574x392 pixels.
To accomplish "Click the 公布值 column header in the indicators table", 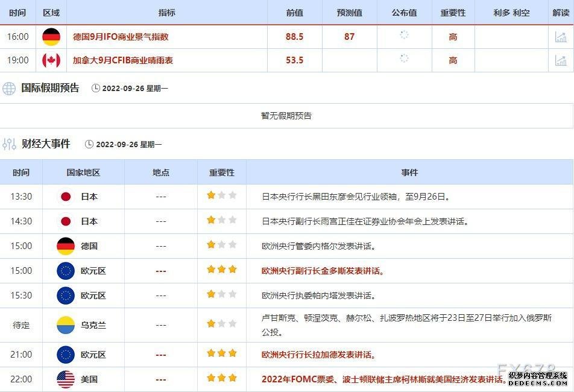I will click(x=404, y=13).
